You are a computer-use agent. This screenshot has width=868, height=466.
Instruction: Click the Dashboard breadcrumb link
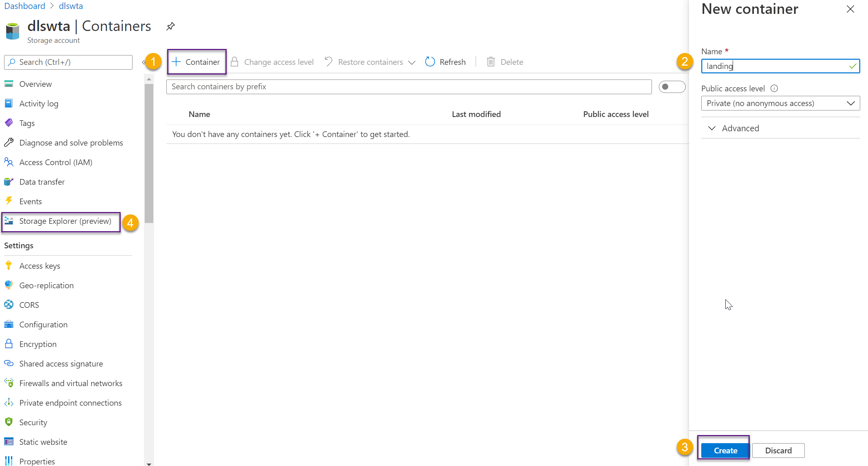pyautogui.click(x=24, y=6)
